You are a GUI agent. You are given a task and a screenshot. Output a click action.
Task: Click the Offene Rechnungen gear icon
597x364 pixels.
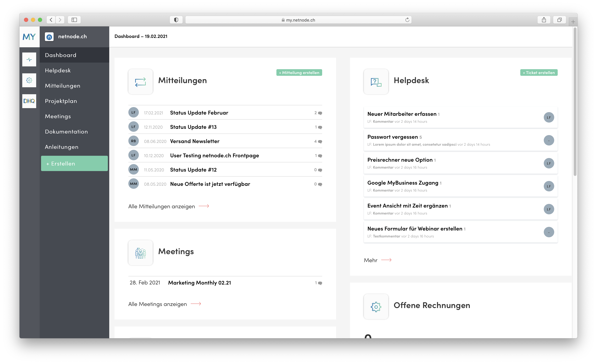[376, 307]
